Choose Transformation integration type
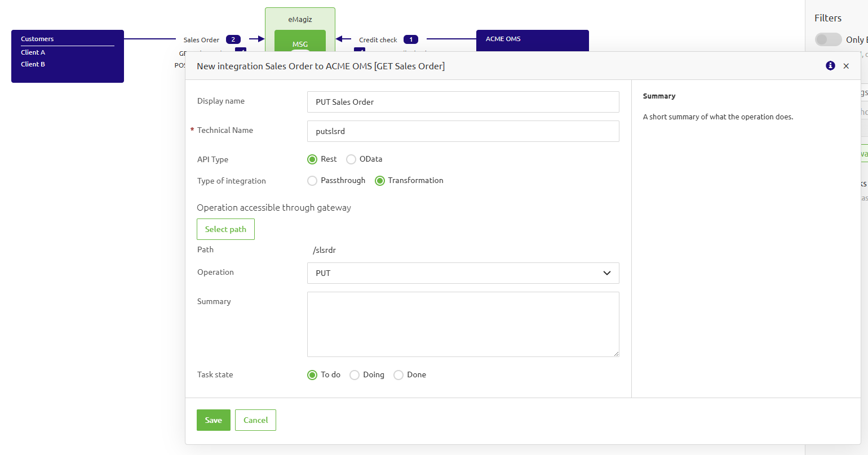Viewport: 868px width, 455px height. pyautogui.click(x=380, y=181)
